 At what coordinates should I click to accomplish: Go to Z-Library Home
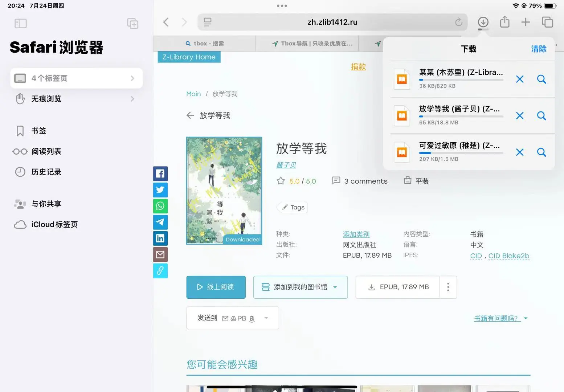coord(189,57)
